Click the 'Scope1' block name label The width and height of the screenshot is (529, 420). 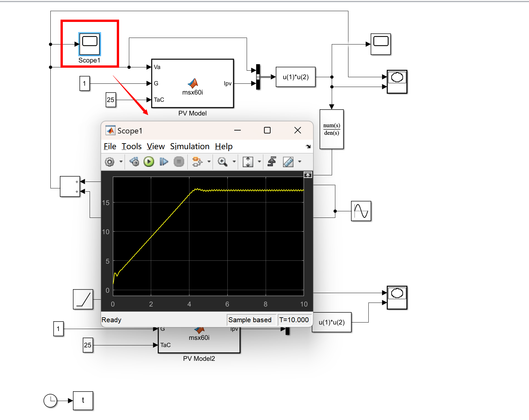89,60
